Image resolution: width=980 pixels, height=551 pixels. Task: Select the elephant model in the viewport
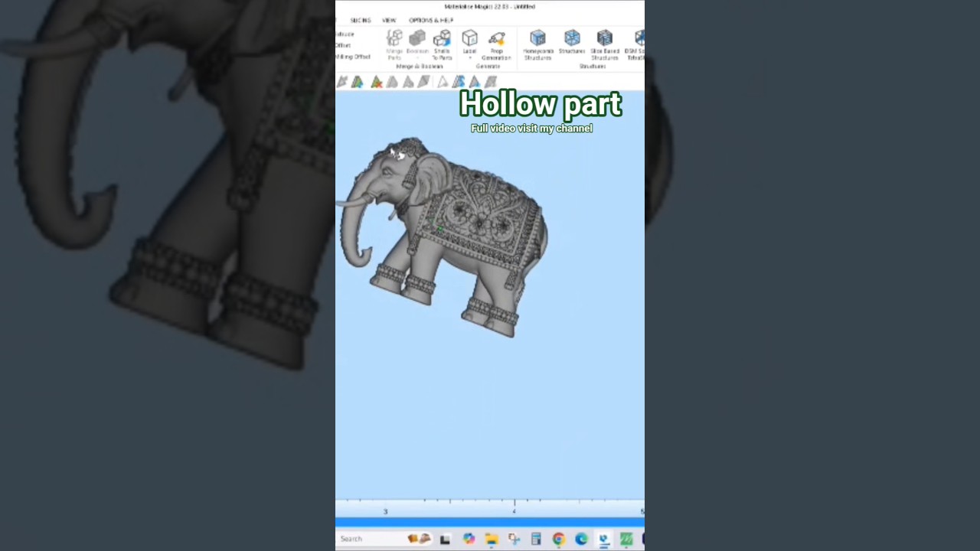(444, 236)
